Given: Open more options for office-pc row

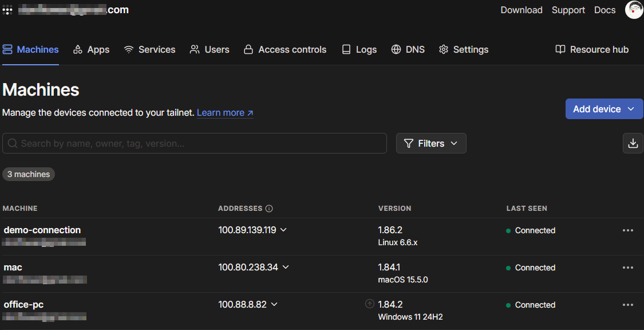Looking at the screenshot, I should pos(627,305).
